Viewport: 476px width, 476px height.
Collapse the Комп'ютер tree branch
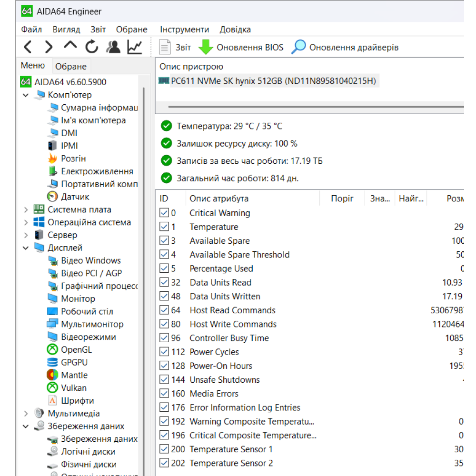click(26, 95)
